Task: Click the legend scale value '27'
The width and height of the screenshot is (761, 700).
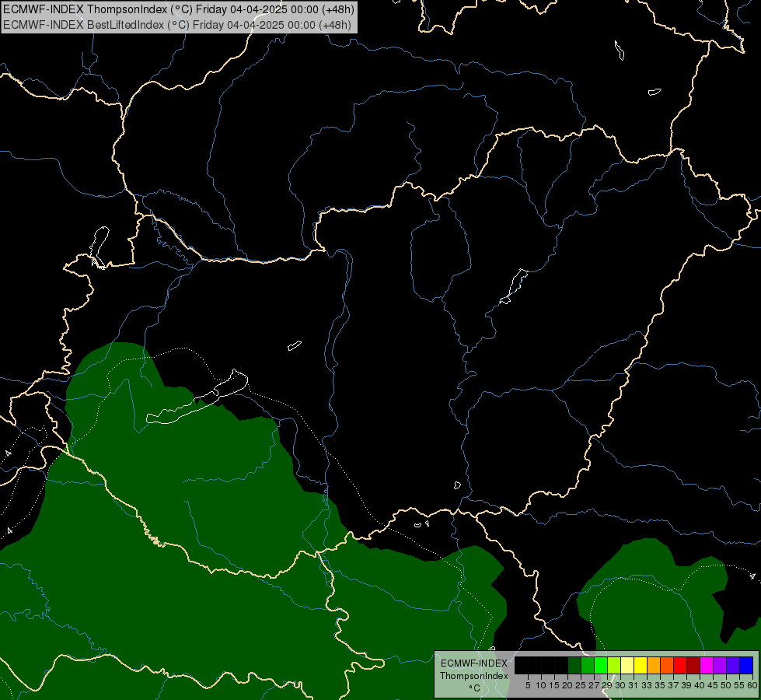Action: pos(594,685)
